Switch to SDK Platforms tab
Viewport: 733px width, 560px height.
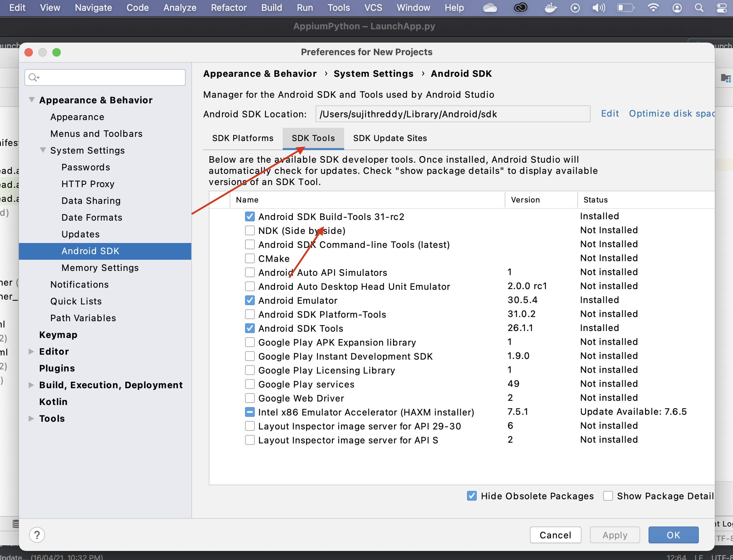[243, 138]
